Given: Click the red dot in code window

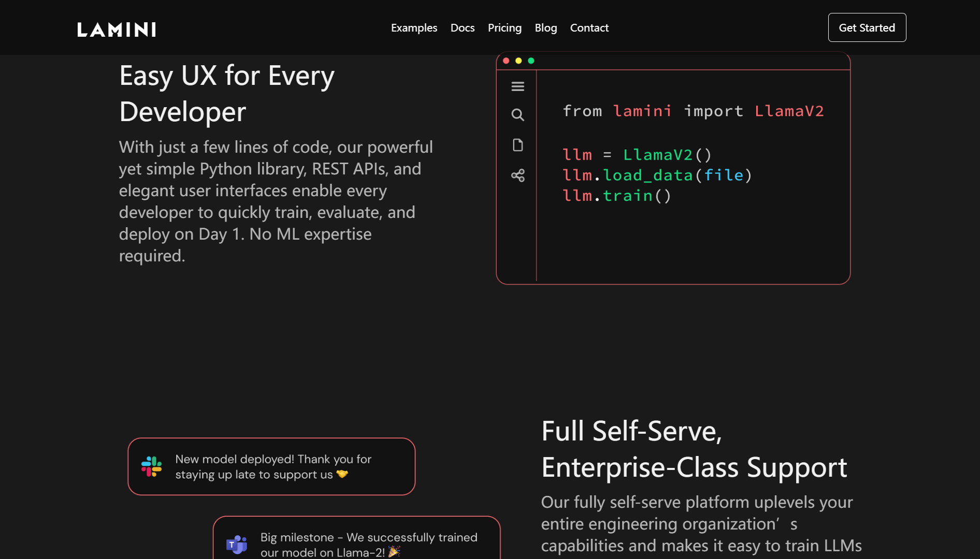Looking at the screenshot, I should (506, 61).
